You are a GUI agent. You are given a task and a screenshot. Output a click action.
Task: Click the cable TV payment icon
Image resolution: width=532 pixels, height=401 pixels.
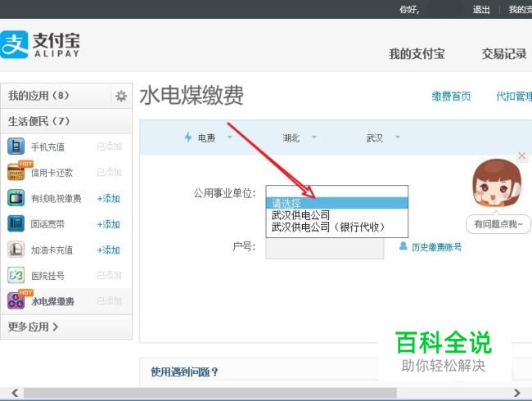[16, 198]
